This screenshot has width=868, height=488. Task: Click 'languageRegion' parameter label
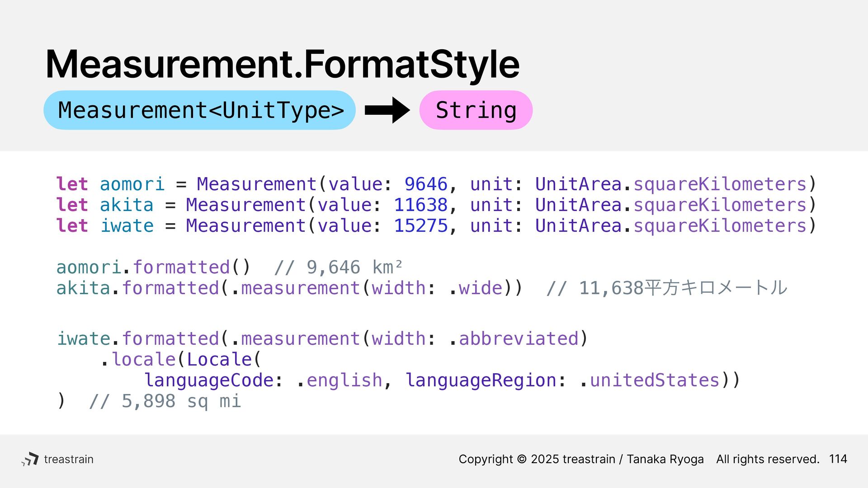tap(481, 380)
